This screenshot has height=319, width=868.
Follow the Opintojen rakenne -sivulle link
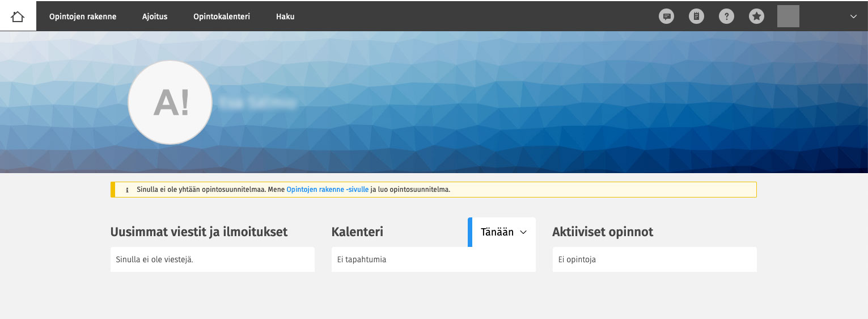(327, 190)
